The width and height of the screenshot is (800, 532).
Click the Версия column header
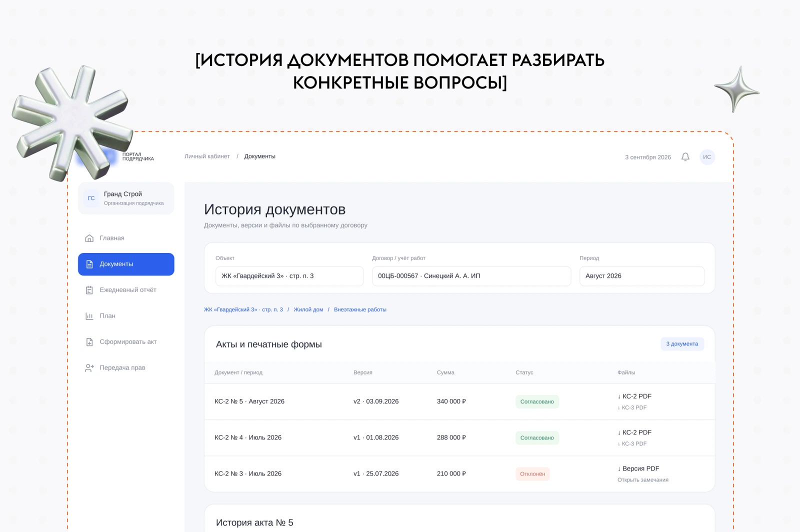click(363, 372)
